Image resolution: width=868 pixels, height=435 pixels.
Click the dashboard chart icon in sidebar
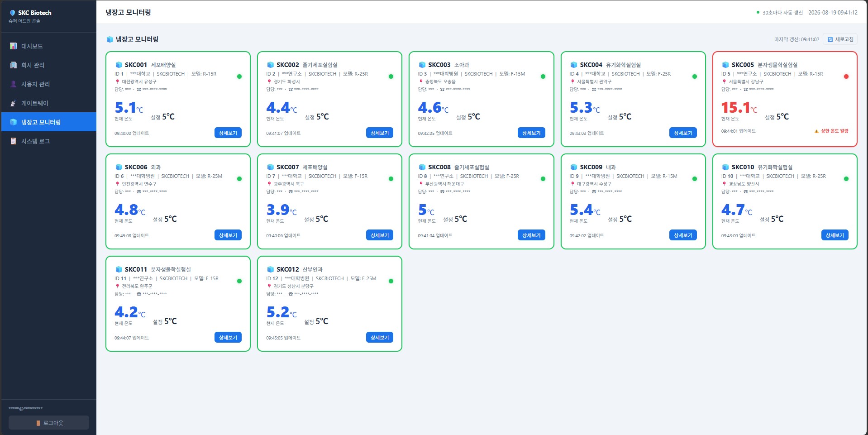[13, 46]
